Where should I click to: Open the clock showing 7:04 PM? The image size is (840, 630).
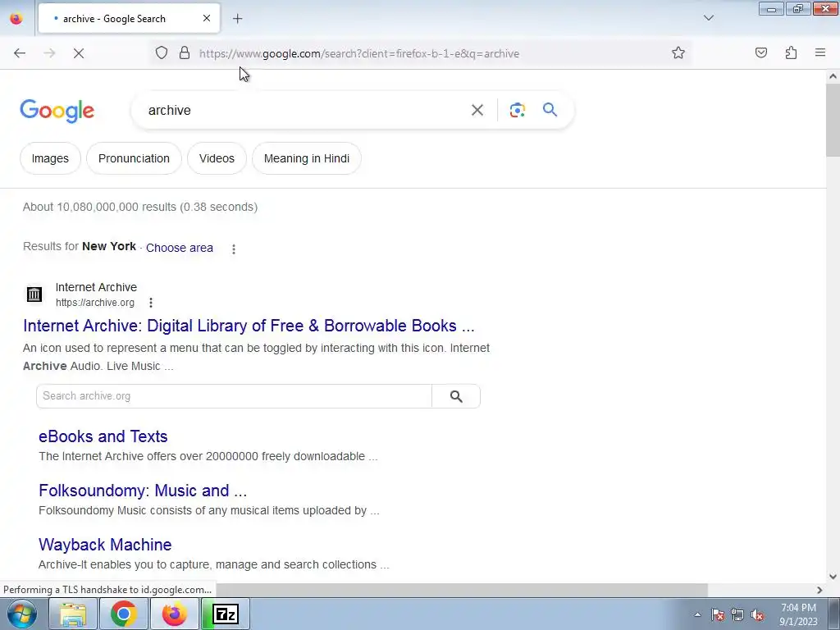point(798,614)
